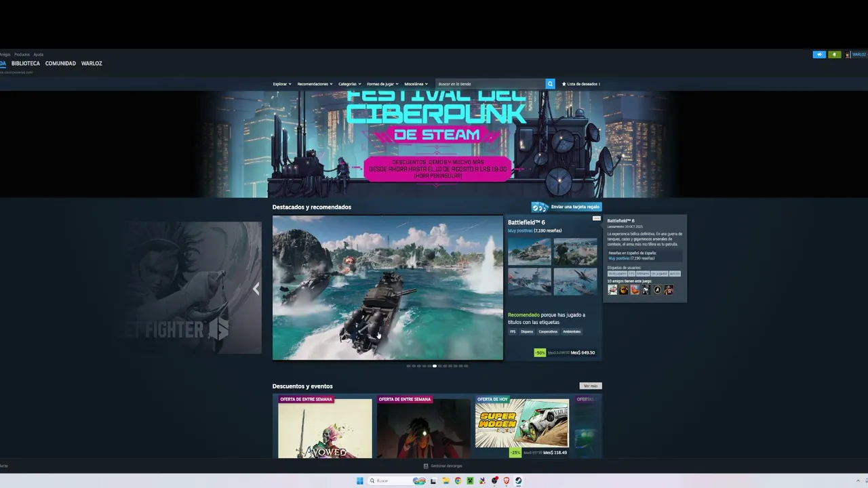Click the Ver más button
Screen dimensions: 868x488
coord(591,386)
